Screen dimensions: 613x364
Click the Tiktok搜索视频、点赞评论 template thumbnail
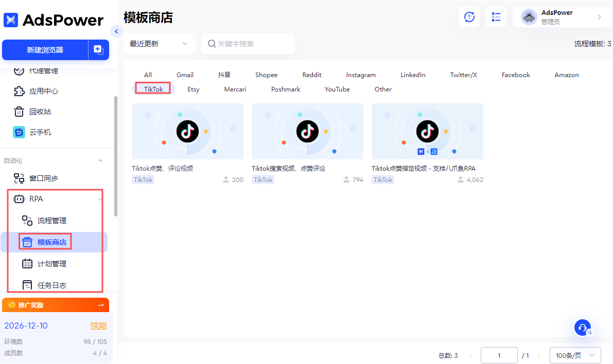click(307, 131)
